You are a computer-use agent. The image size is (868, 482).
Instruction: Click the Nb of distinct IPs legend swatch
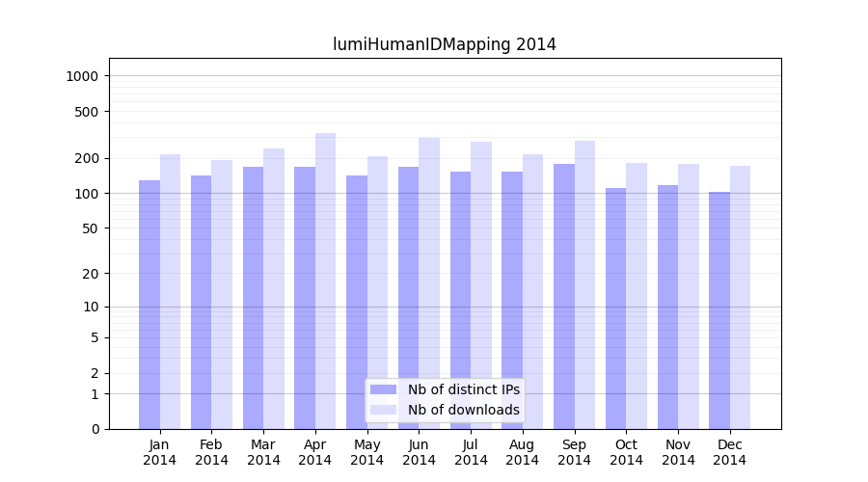click(x=383, y=389)
